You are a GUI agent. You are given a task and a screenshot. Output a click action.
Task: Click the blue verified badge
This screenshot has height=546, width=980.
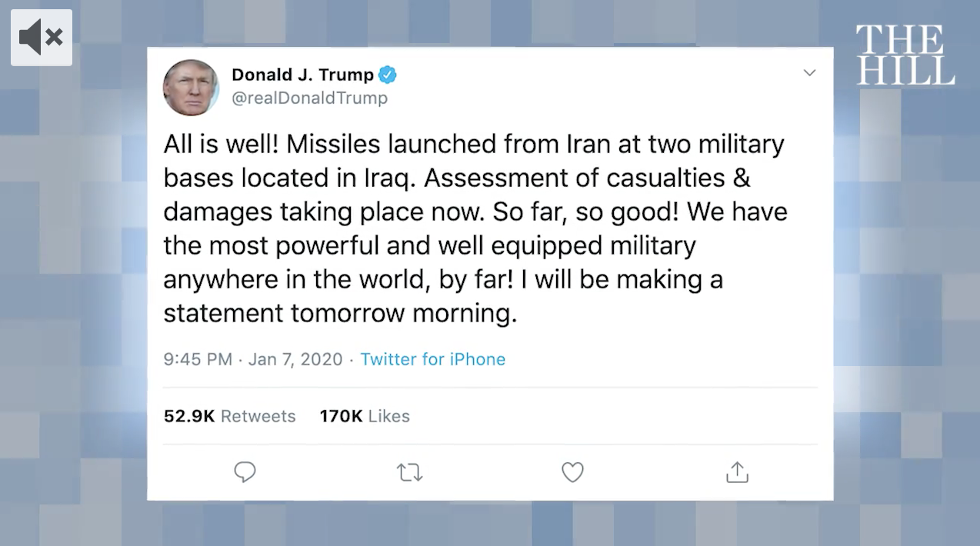pos(388,75)
